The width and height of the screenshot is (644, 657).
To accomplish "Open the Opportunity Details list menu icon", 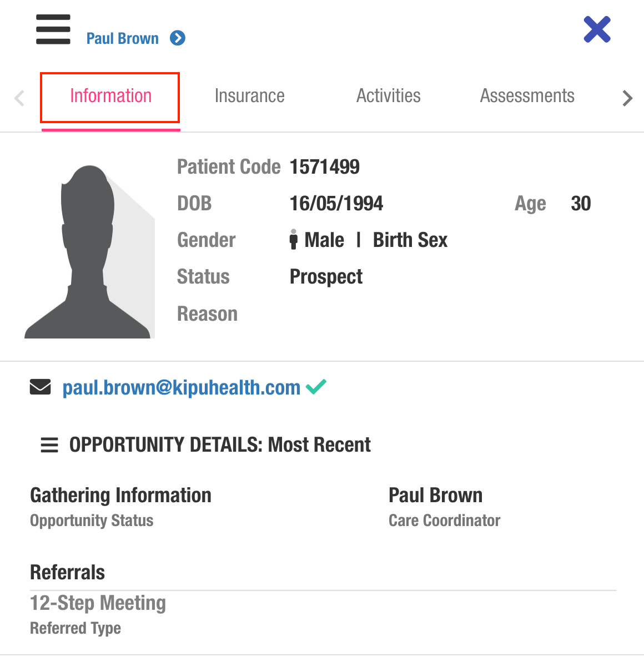I will click(49, 445).
